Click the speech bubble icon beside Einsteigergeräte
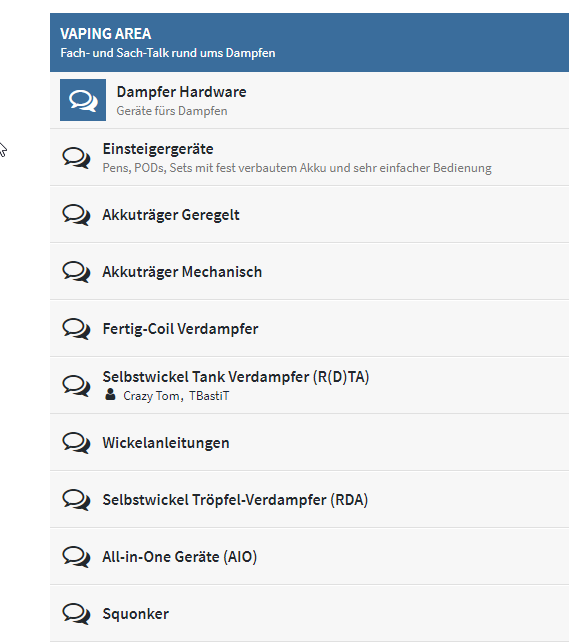The image size is (569, 643). click(76, 158)
